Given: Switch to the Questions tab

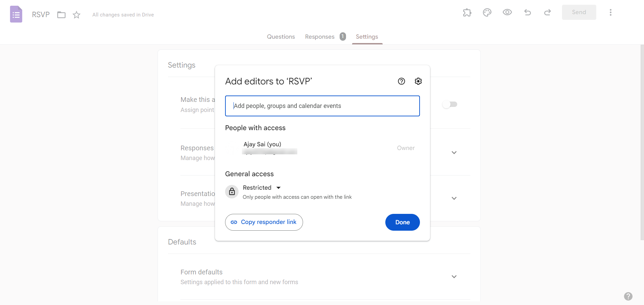Looking at the screenshot, I should point(281,37).
